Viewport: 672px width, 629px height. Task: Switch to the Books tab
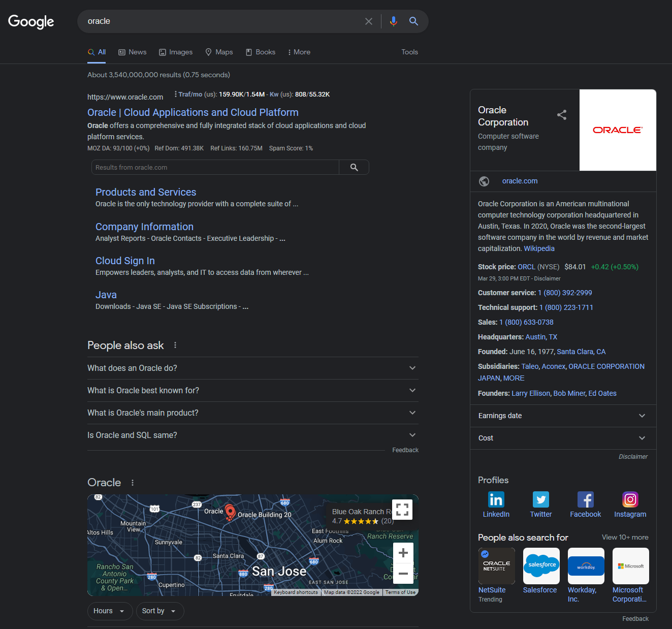pos(261,52)
